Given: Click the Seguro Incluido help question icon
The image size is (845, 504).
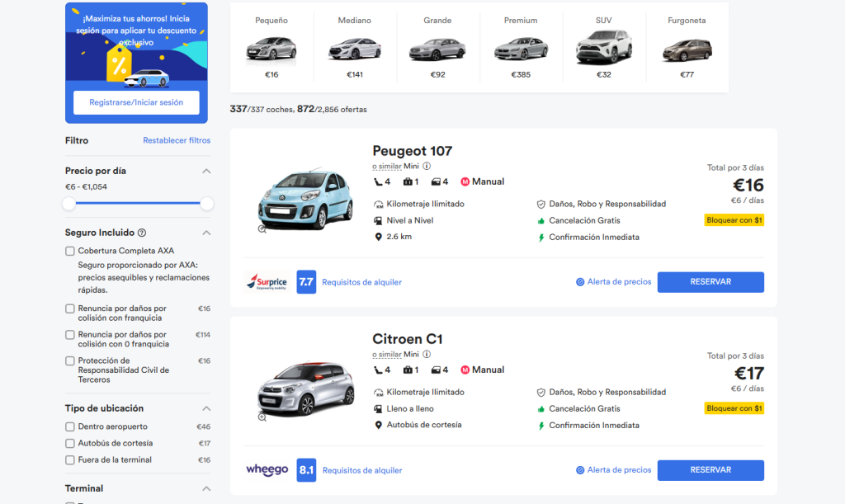Looking at the screenshot, I should pyautogui.click(x=142, y=233).
